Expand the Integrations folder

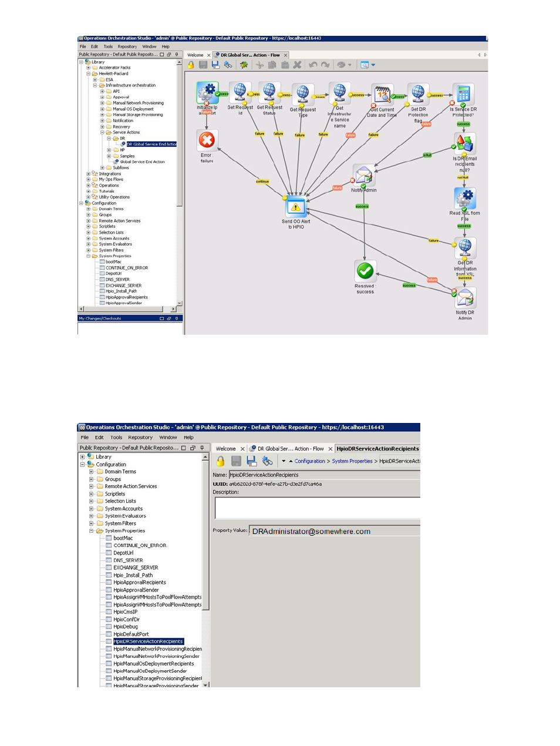point(89,174)
